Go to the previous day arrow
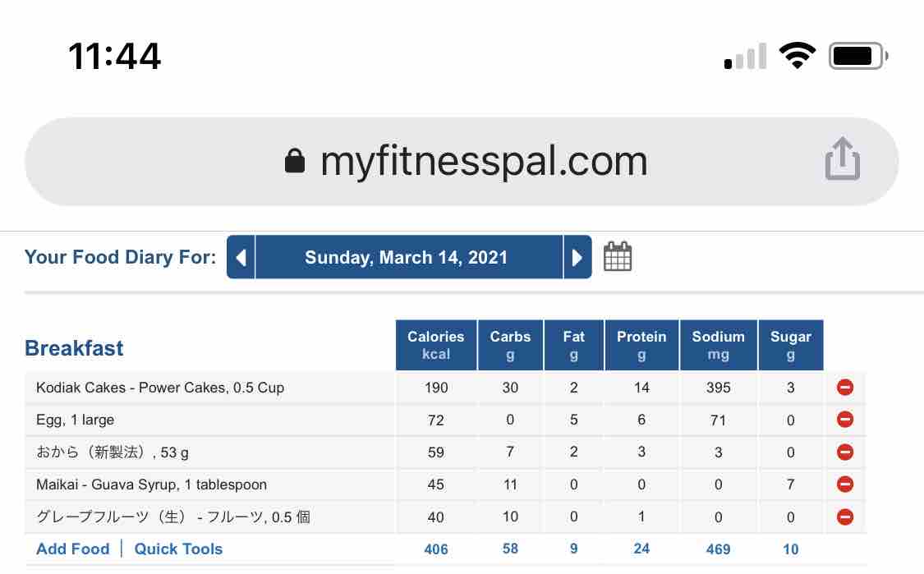 [241, 258]
